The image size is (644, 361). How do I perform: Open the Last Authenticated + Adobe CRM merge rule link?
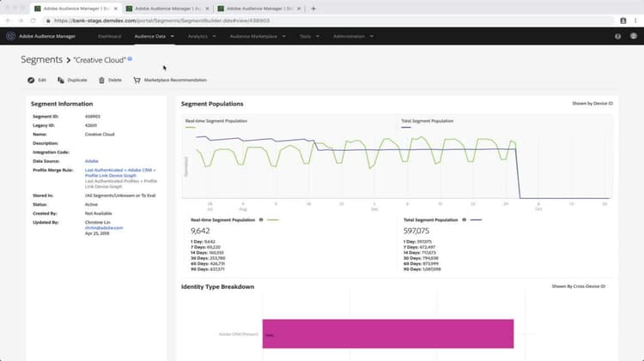pos(120,172)
